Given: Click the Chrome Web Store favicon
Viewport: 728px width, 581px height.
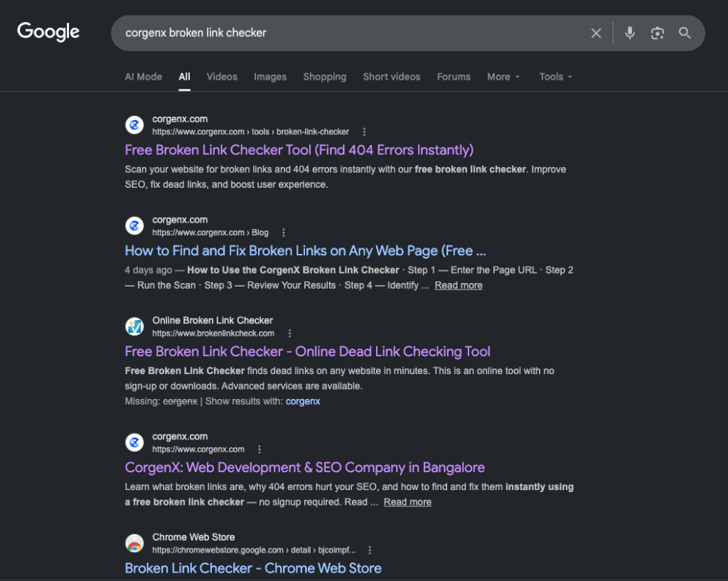Looking at the screenshot, I should 134,543.
